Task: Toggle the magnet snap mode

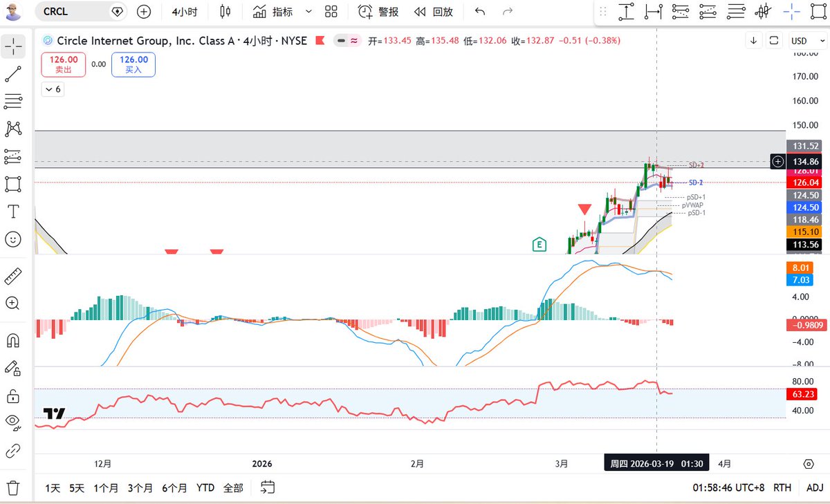Action: (12, 340)
